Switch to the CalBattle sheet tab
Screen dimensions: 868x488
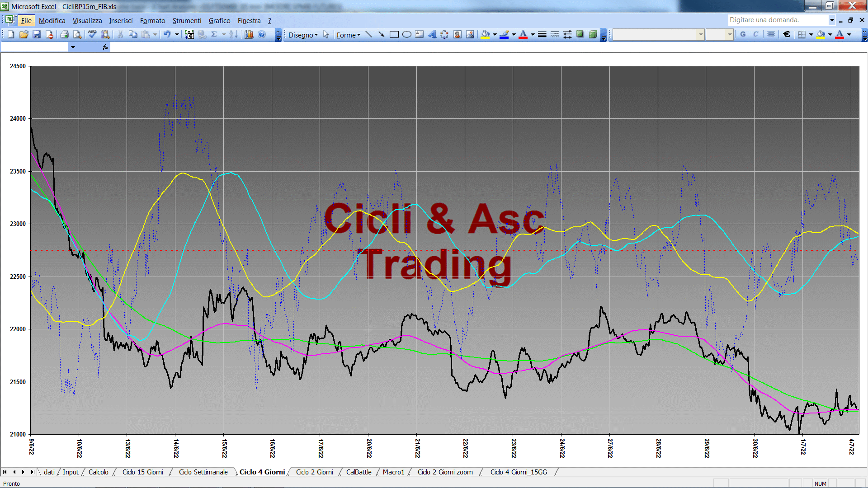pos(359,472)
